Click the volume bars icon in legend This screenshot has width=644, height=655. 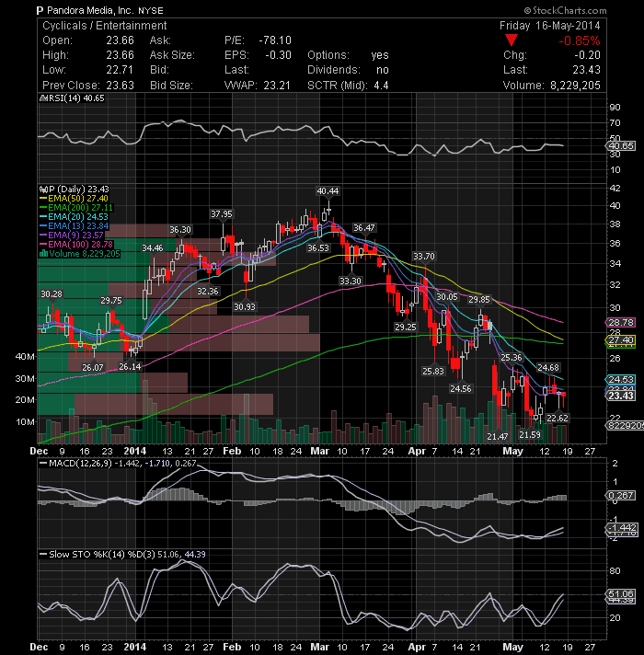coord(43,254)
